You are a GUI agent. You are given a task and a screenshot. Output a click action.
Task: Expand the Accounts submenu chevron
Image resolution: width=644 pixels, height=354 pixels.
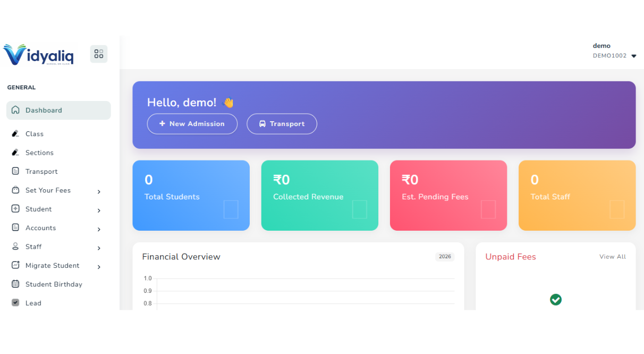(99, 229)
